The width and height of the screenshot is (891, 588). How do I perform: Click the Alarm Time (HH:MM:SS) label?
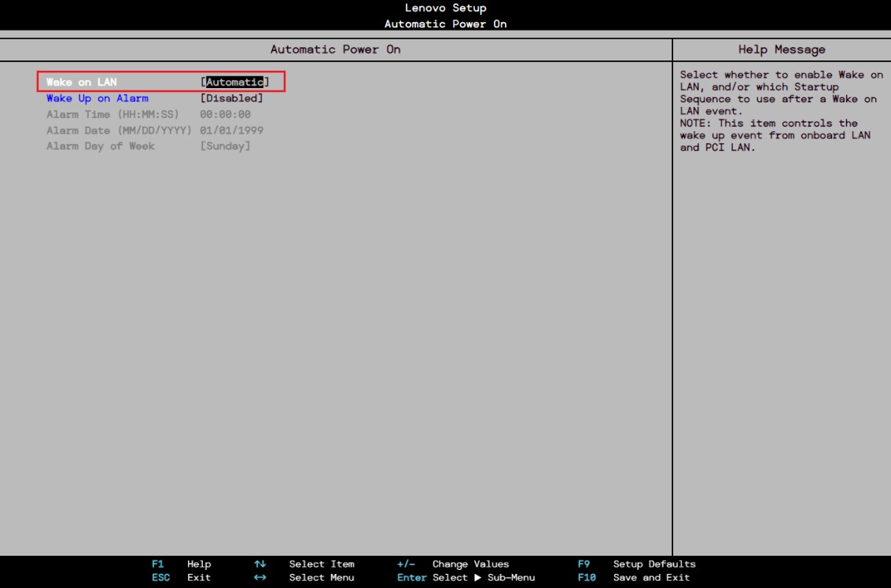(112, 114)
